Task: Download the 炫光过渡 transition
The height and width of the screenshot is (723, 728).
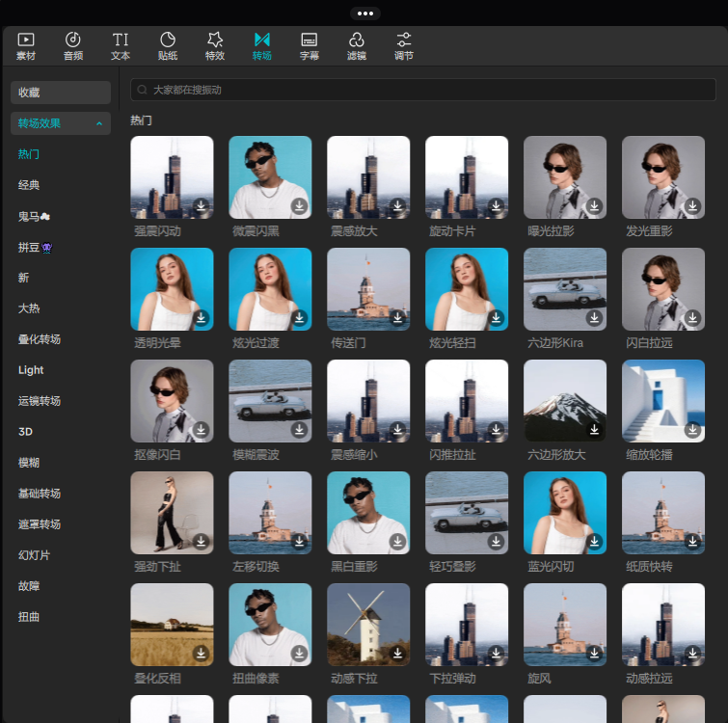Action: 300,317
